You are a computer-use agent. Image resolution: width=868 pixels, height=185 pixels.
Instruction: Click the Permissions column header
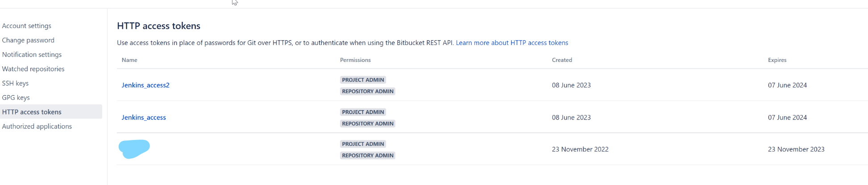pyautogui.click(x=355, y=60)
